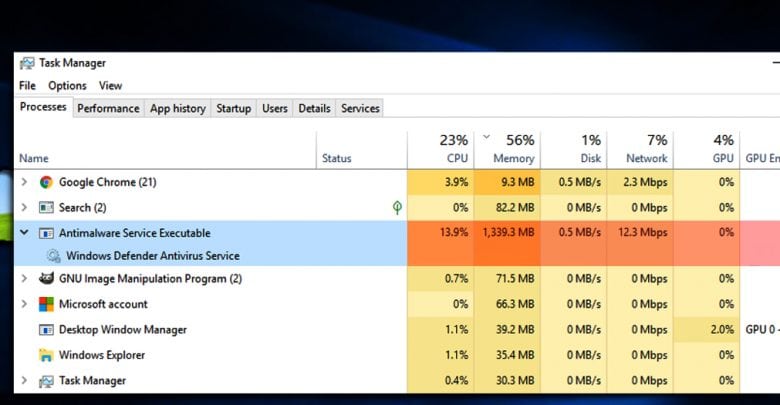Open the View menu
This screenshot has height=405, width=780.
click(110, 86)
